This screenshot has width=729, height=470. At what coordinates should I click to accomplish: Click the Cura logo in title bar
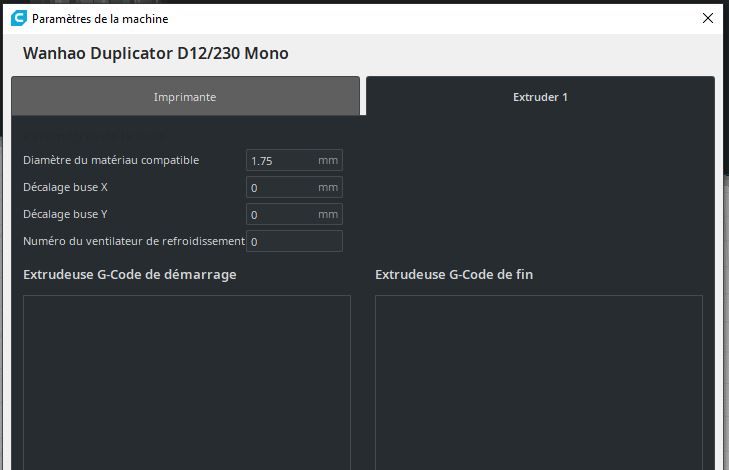point(19,19)
